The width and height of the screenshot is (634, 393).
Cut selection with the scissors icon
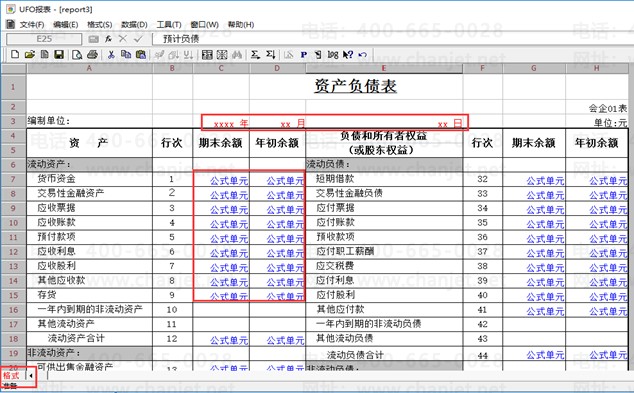(x=111, y=54)
